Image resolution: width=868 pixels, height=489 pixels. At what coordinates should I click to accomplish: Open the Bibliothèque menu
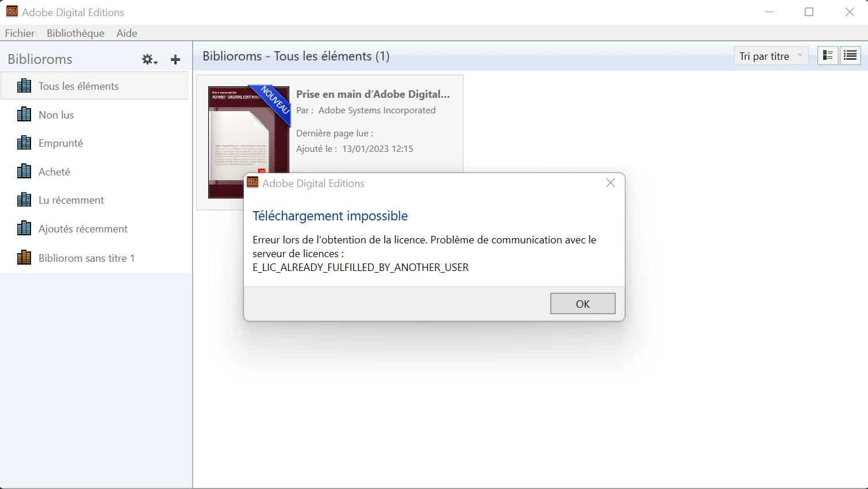75,33
